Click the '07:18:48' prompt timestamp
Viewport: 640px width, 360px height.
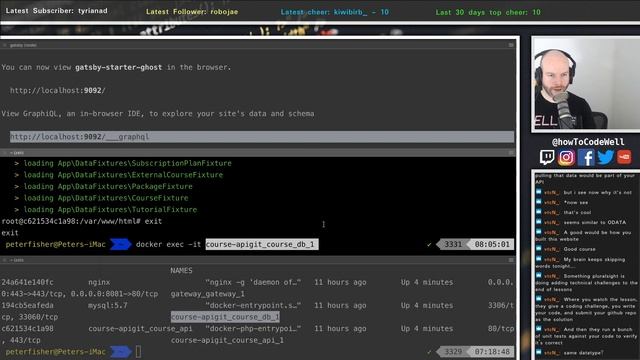[x=492, y=351]
